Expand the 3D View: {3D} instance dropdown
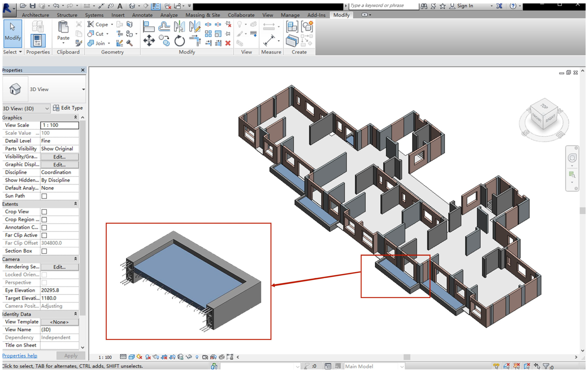The image size is (588, 372). [x=47, y=109]
